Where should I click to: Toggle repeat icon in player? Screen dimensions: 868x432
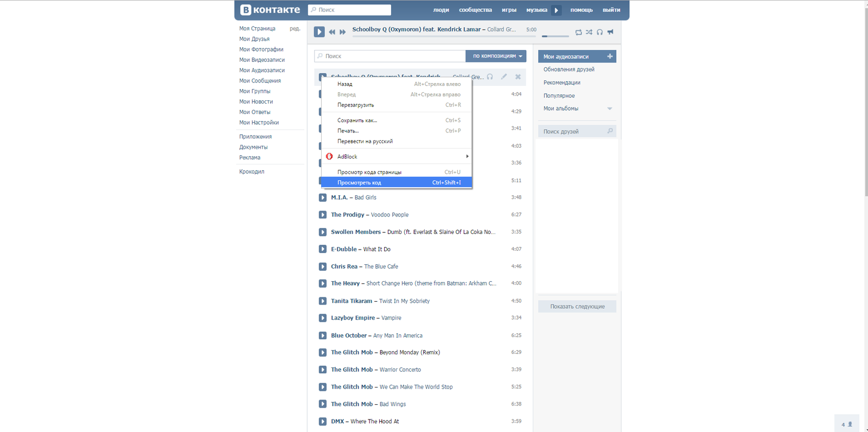point(578,33)
